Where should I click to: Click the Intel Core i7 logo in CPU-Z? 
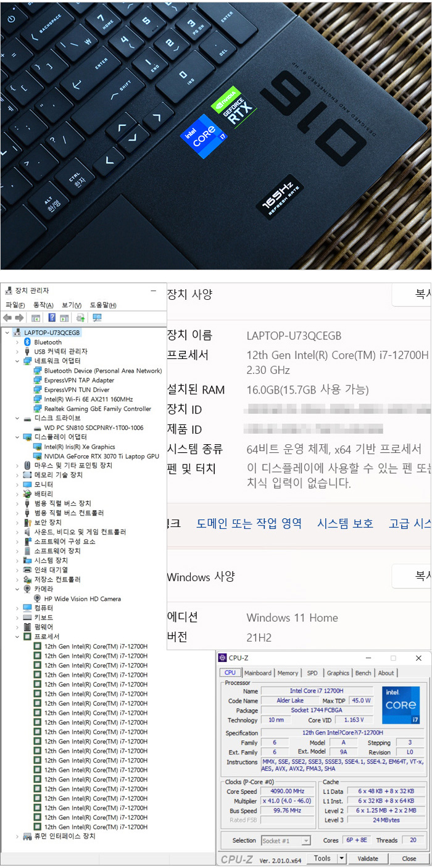(x=401, y=705)
